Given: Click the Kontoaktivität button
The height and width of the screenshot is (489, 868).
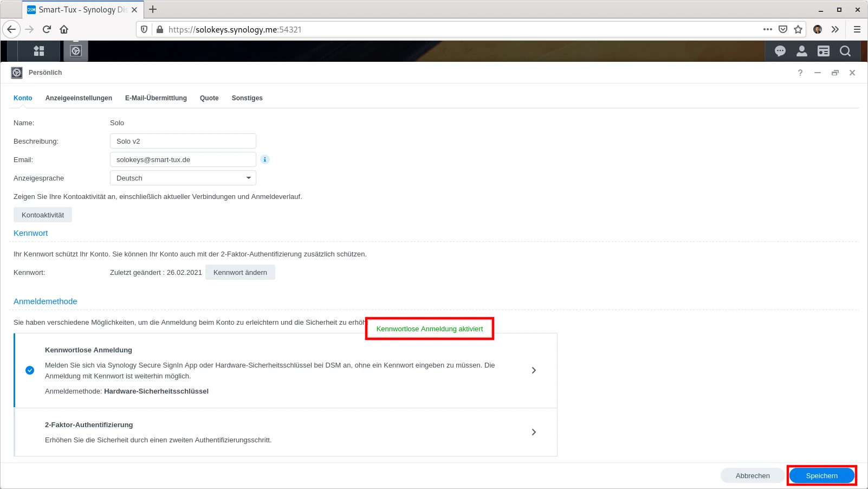Looking at the screenshot, I should point(43,215).
